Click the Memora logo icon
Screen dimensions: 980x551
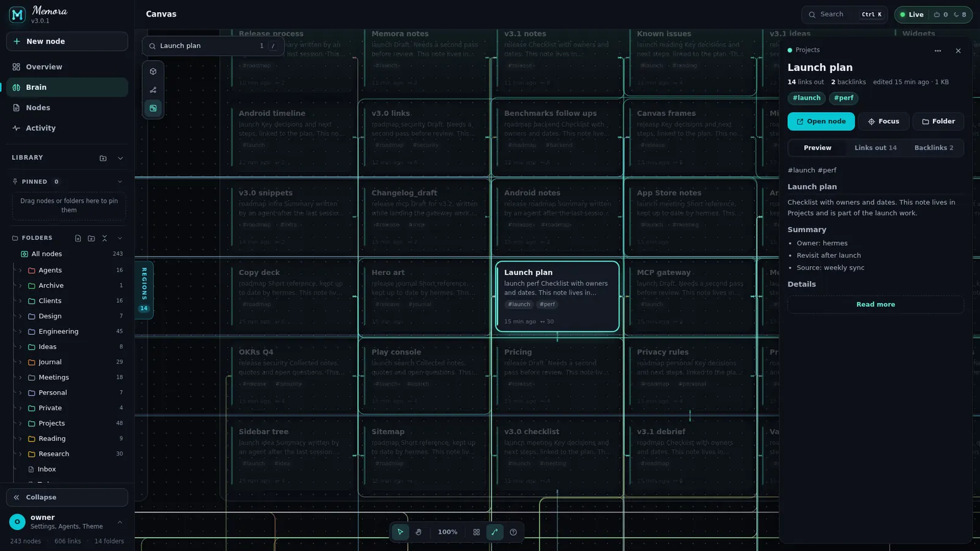coord(17,15)
